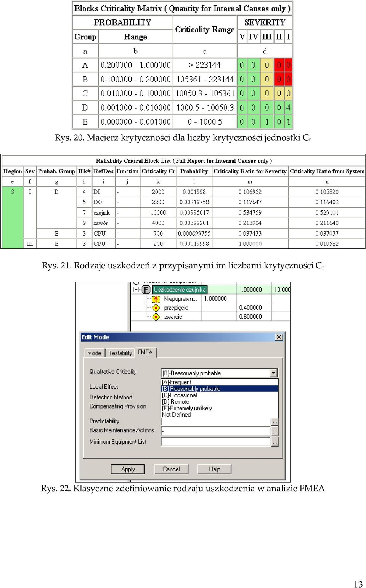The image size is (366, 588).
Task: Click the yellow Severity III cell in row C
Action: point(267,93)
